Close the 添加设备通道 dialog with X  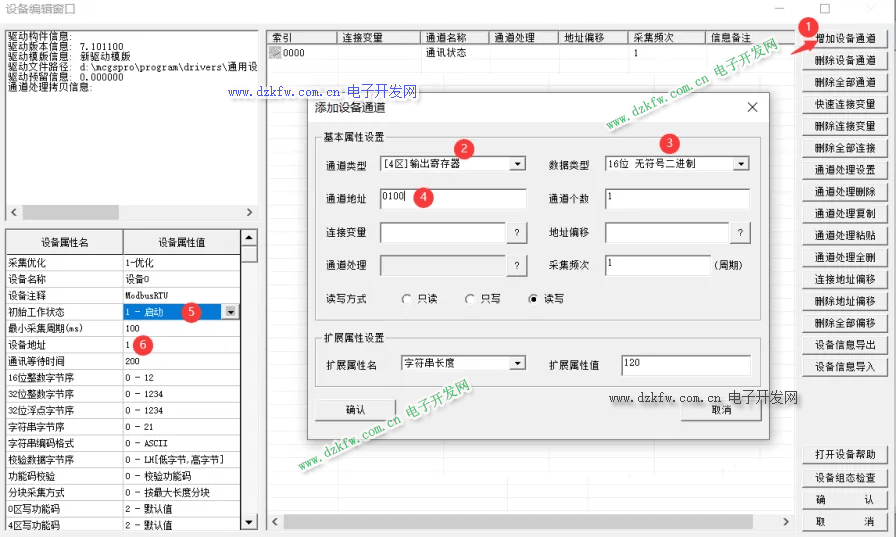752,107
